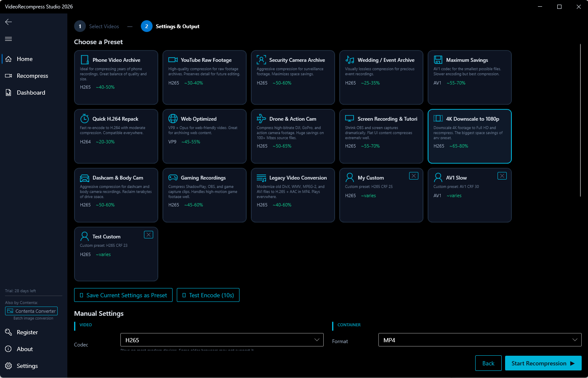This screenshot has height=378, width=588.
Task: Launch Contenta Converter from the sidebar
Action: [31, 311]
